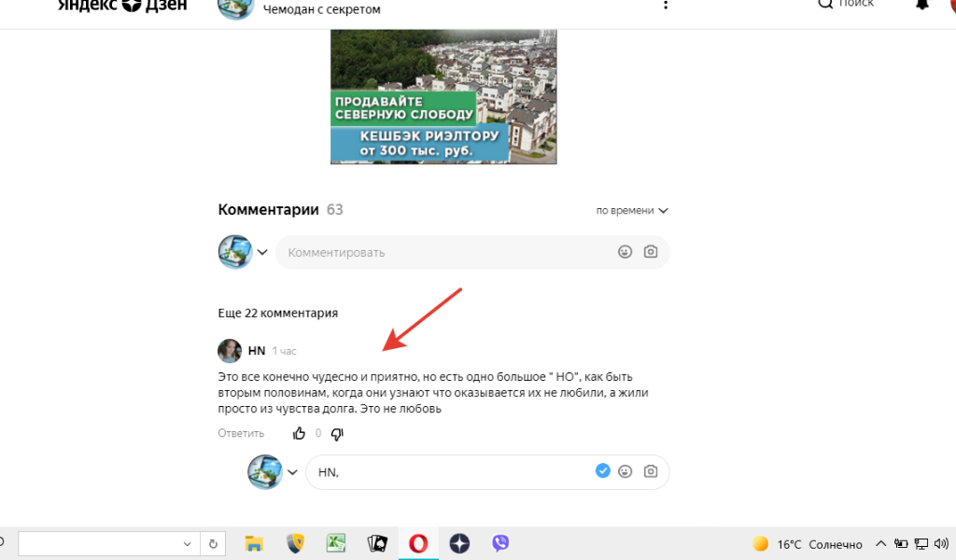The width and height of the screenshot is (956, 560).
Task: Open the notifications bell
Action: click(x=921, y=5)
